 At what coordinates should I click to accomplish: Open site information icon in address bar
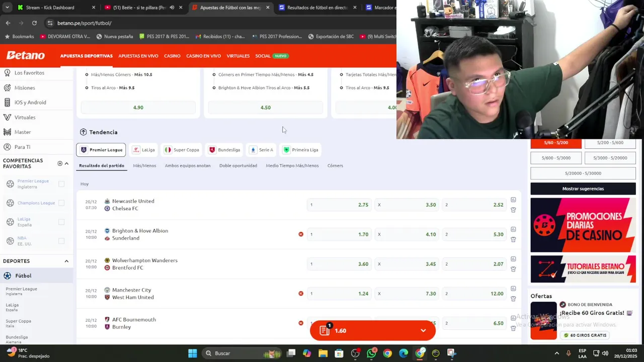tap(50, 23)
